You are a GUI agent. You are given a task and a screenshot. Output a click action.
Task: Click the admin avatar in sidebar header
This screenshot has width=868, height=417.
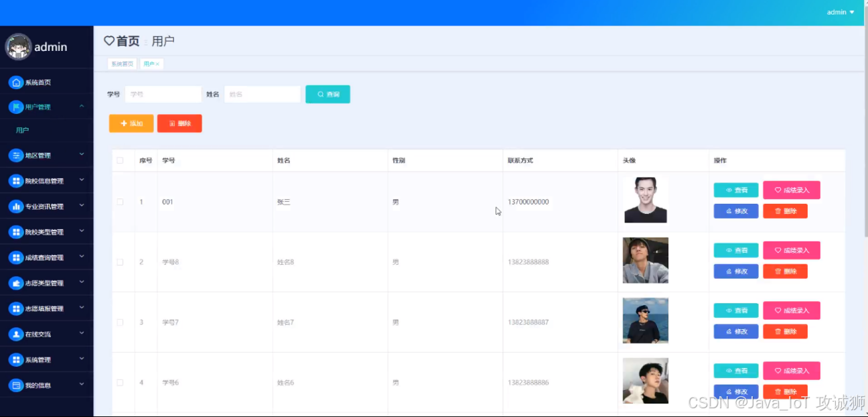(x=18, y=47)
